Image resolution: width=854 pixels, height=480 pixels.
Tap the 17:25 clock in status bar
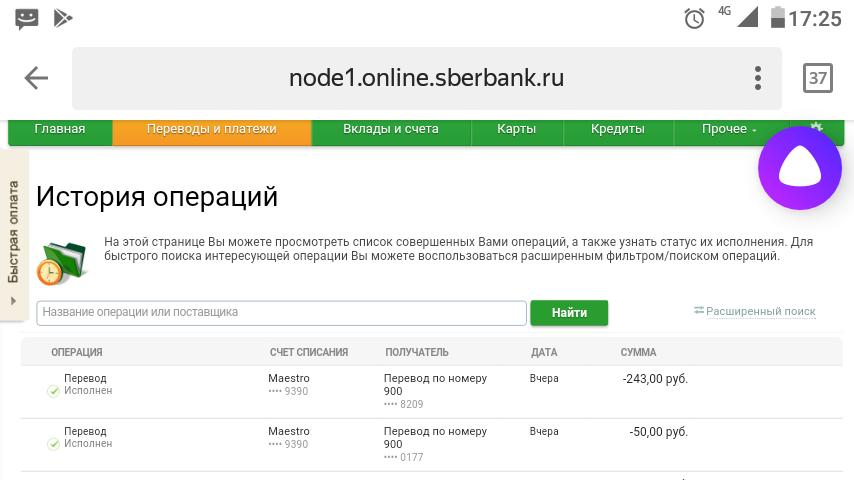pos(815,19)
